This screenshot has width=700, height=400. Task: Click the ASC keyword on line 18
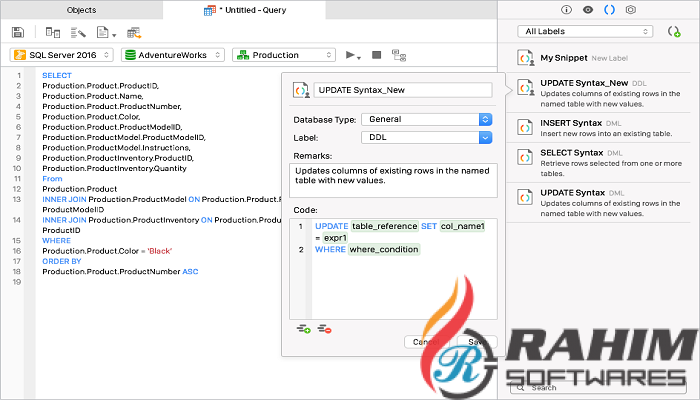(x=190, y=271)
